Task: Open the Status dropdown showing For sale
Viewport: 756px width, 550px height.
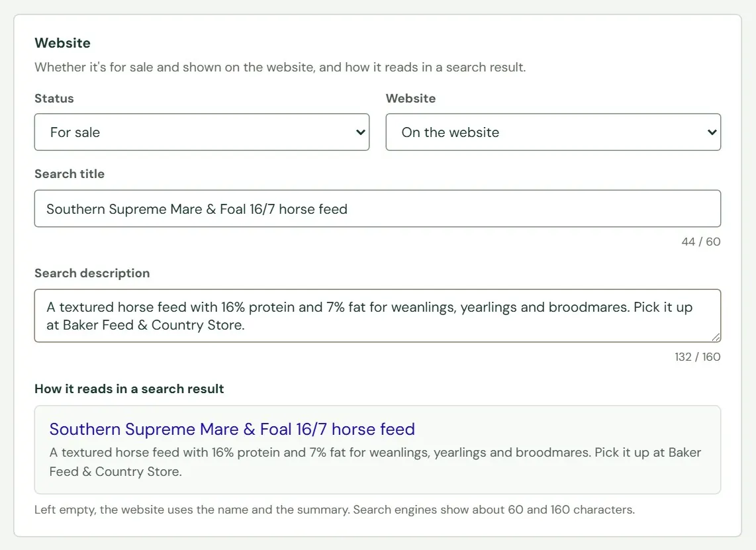Action: point(201,132)
